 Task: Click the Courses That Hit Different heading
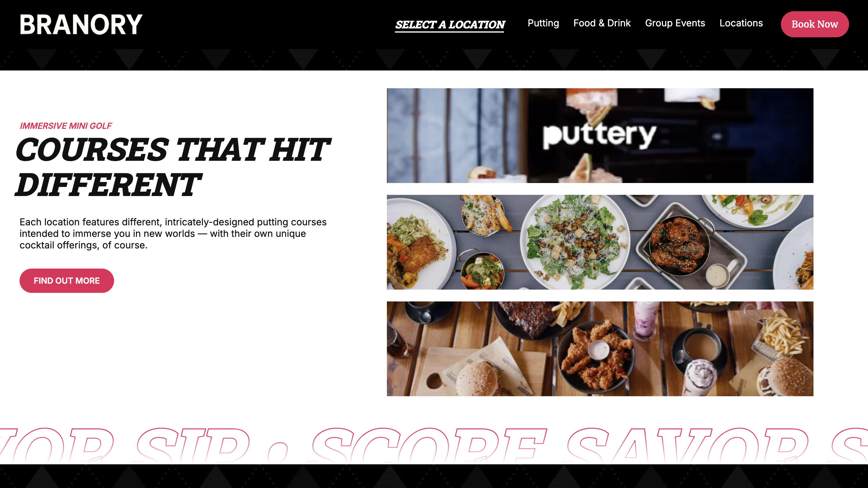click(173, 167)
